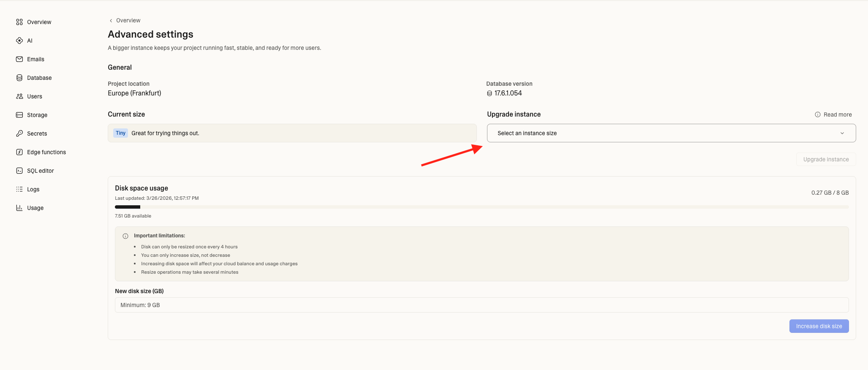
Task: Click the 'General' section heading
Action: 120,67
